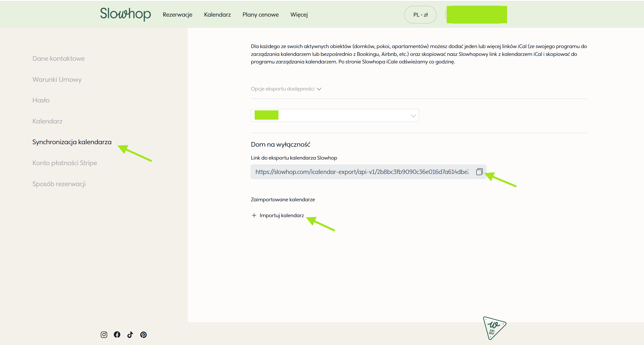
Task: Open Slowhop TikTok page
Action: 130,335
